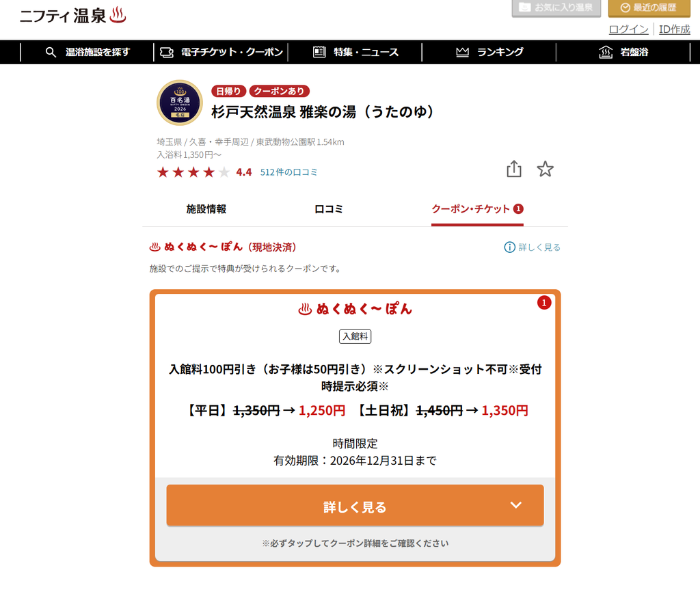700x596 pixels.
Task: Click the クーポンあり tag label
Action: click(279, 91)
